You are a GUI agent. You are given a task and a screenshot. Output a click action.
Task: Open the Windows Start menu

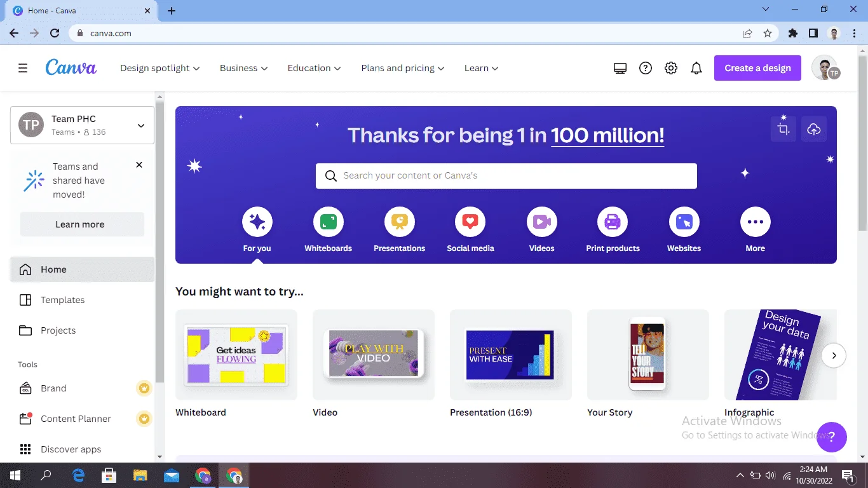tap(15, 475)
